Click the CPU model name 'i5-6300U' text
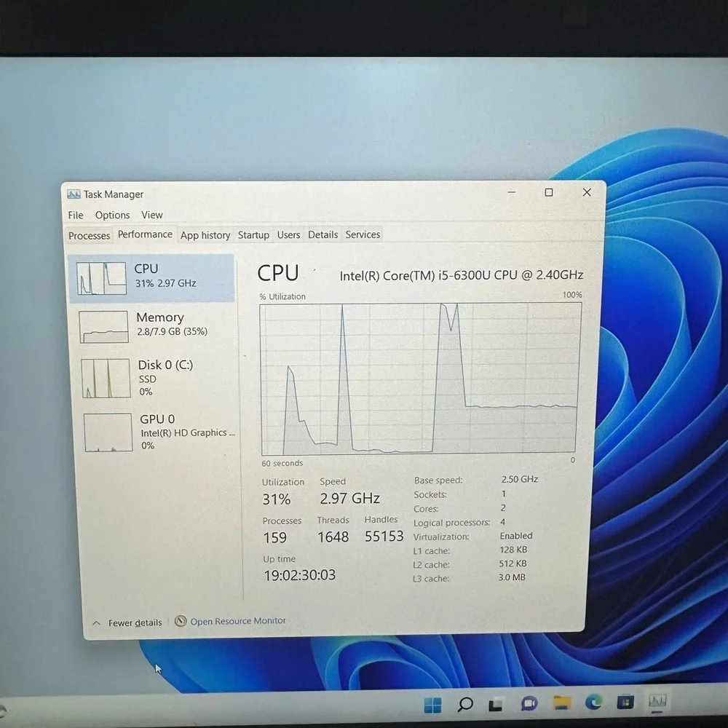The image size is (728, 728). click(463, 275)
